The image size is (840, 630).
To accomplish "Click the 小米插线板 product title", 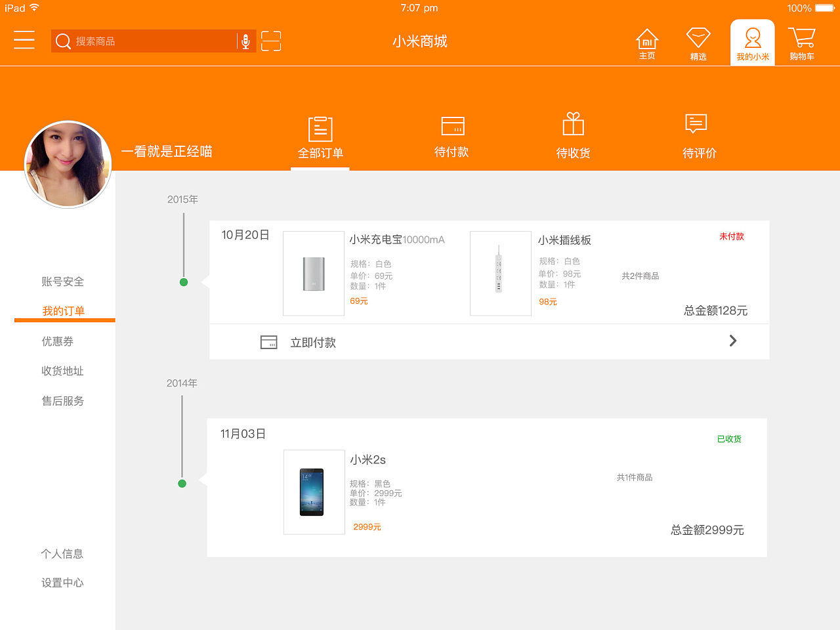I will (564, 240).
